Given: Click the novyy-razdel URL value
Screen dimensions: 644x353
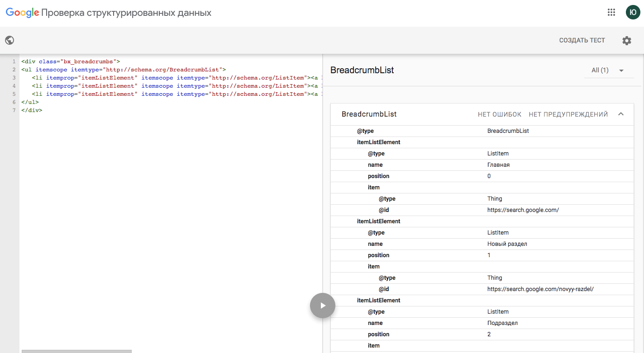Looking at the screenshot, I should [540, 289].
